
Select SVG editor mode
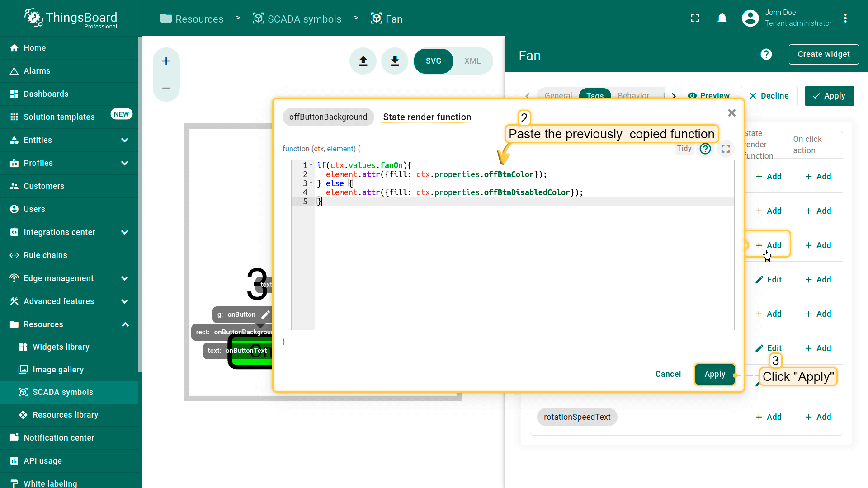[x=433, y=61]
